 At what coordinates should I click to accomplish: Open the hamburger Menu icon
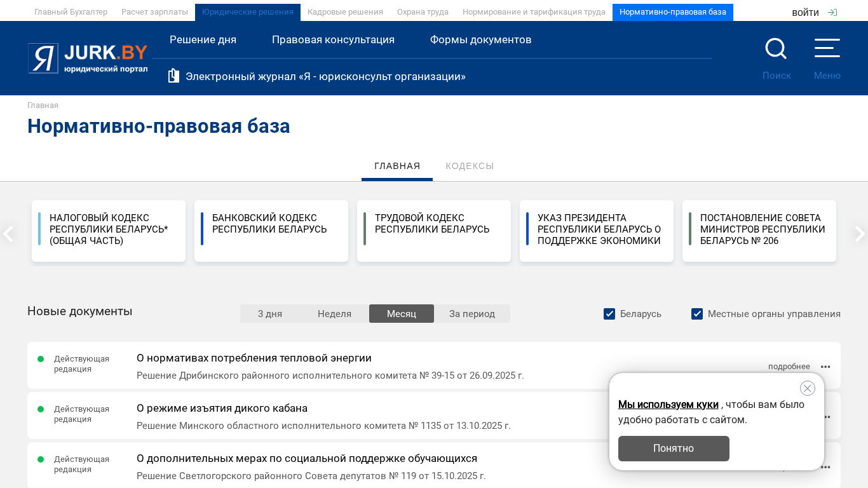click(827, 48)
